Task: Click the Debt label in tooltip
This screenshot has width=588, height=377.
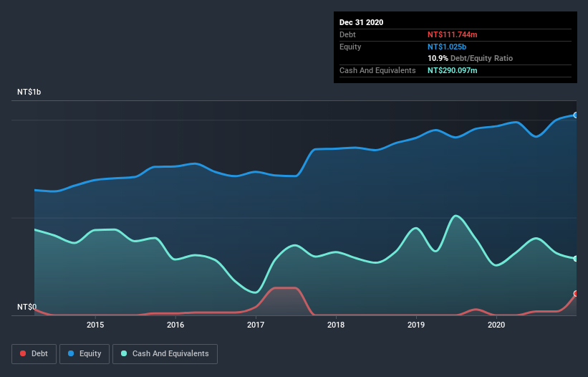Action: click(347, 34)
